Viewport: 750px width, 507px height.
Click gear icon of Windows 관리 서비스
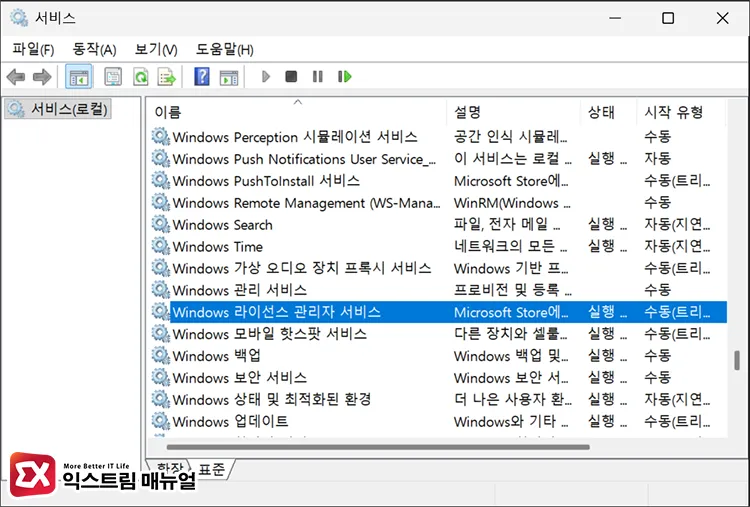click(161, 290)
